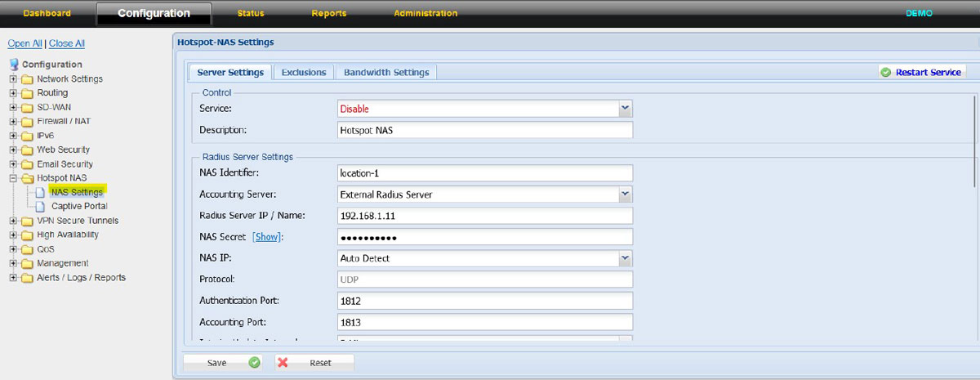
Task: Click the Captive Portal page icon
Action: point(40,206)
